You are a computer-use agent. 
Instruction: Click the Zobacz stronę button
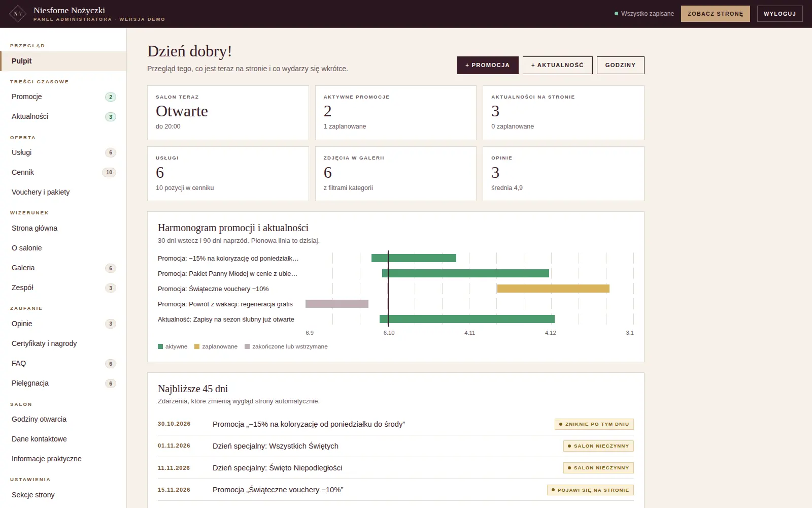(x=715, y=14)
